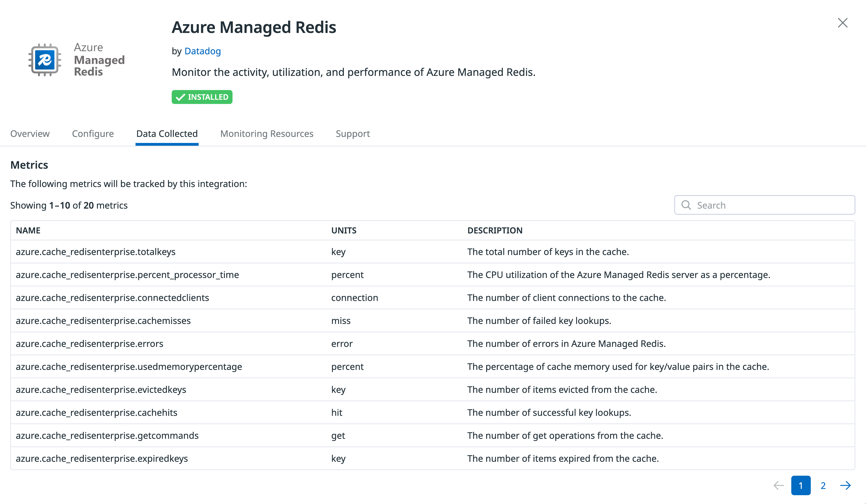The height and width of the screenshot is (504, 866).
Task: Click the 'get' unit cell
Action: (338, 436)
